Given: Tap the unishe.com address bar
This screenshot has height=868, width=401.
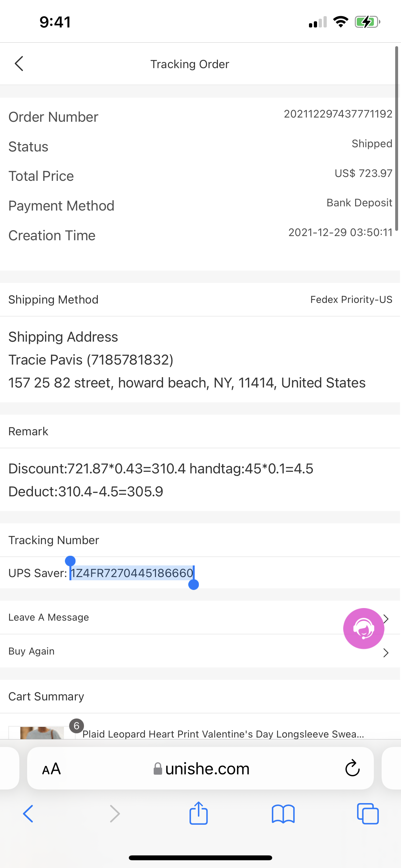Looking at the screenshot, I should click(x=201, y=769).
